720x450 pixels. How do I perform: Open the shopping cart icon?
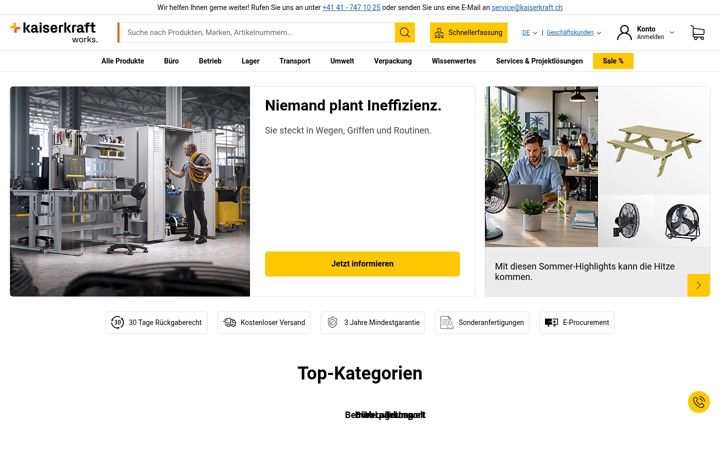tap(698, 33)
